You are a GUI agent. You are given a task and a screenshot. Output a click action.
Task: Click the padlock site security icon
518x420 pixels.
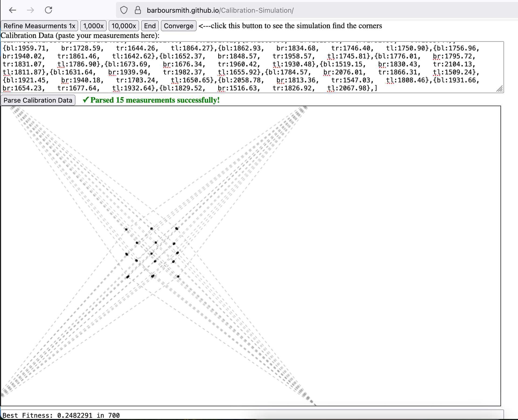[x=138, y=10]
